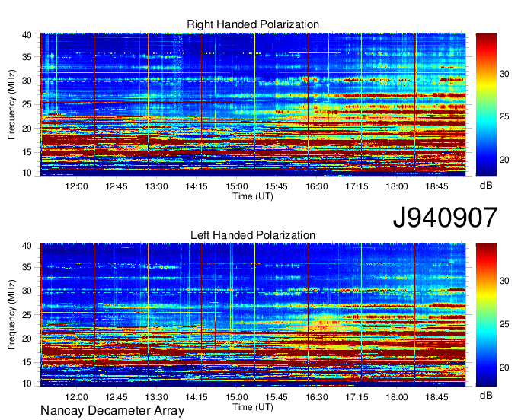Click the 17:15 time tick of Right Handed plot

357,186
